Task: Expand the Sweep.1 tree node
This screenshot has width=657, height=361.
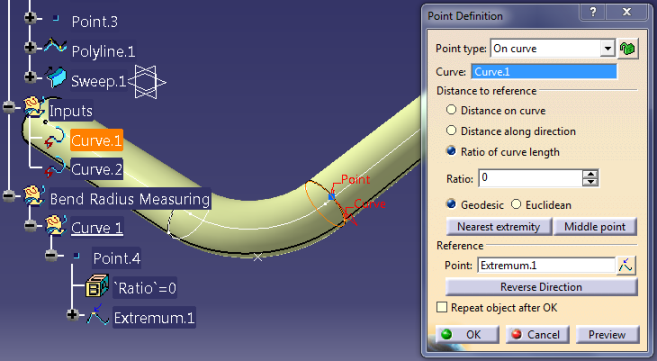Action: tap(30, 77)
